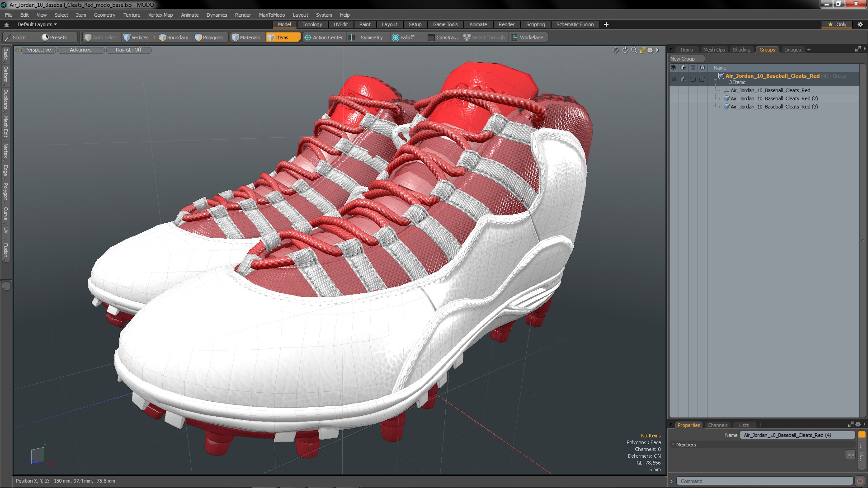Viewport: 868px width, 488px height.
Task: Toggle the visibility eye column header
Action: [674, 68]
